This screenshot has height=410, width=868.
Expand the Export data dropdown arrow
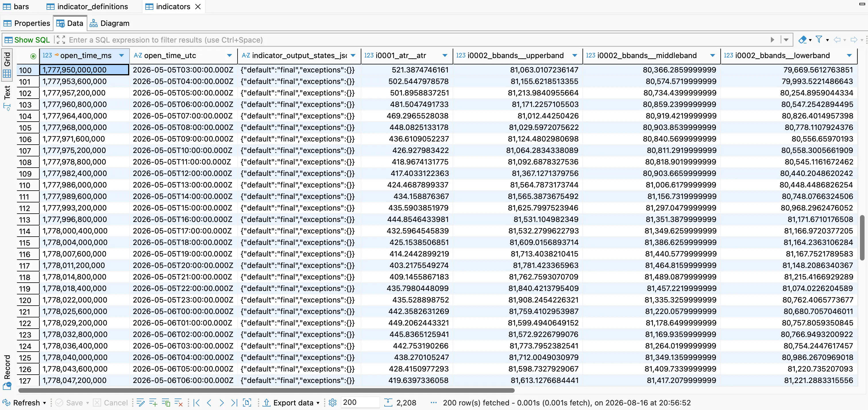pyautogui.click(x=318, y=403)
